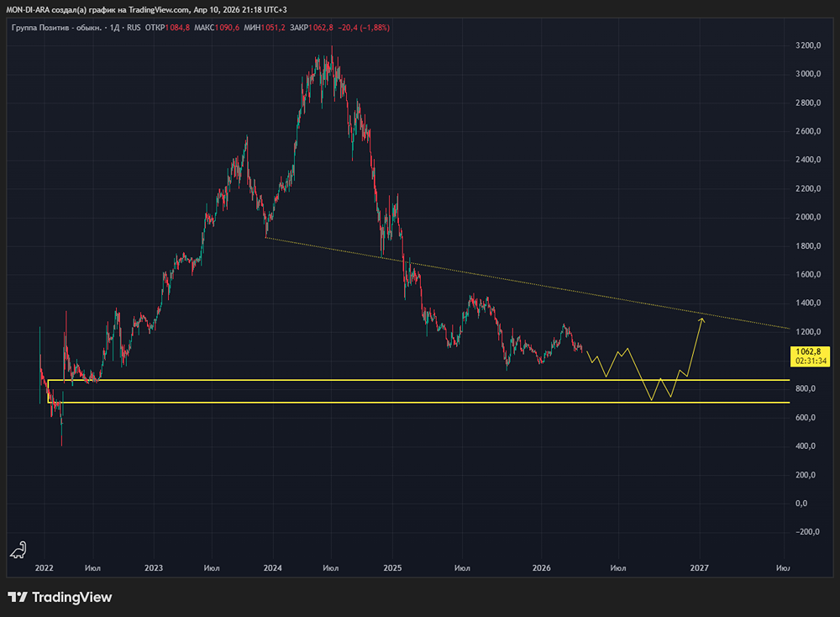Click the 1400,0 price axis label
840x617 pixels.
(x=808, y=303)
